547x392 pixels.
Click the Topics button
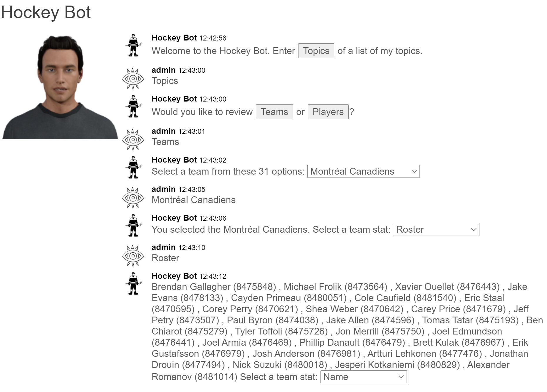coord(316,51)
